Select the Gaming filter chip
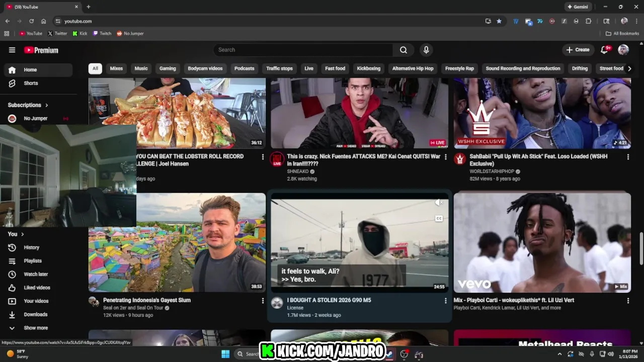The height and width of the screenshot is (362, 644). (x=168, y=68)
